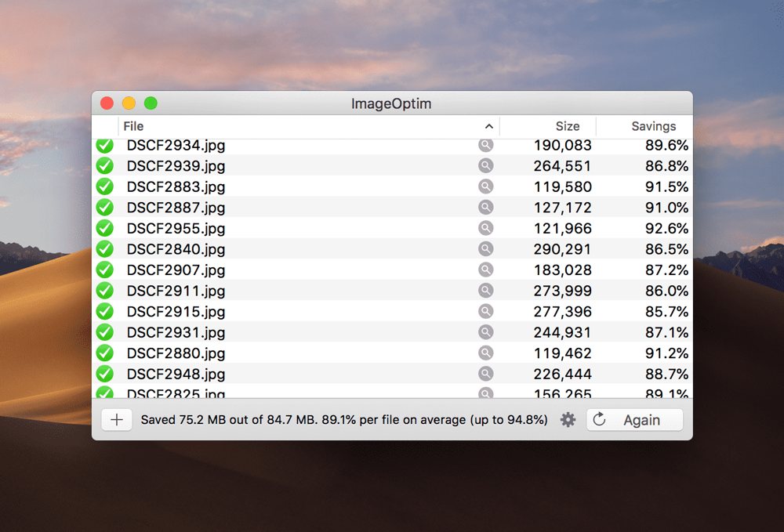Click the green checkmark beside DSCF2887.jpg

(x=104, y=207)
